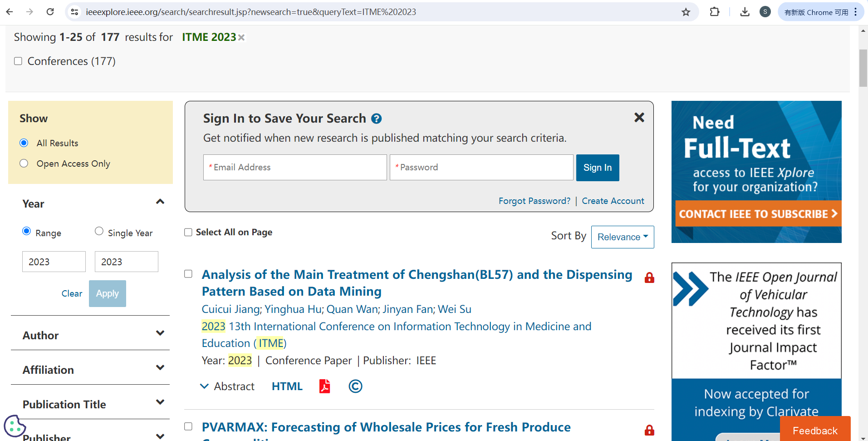Open the PDF icon for first paper

coord(324,386)
